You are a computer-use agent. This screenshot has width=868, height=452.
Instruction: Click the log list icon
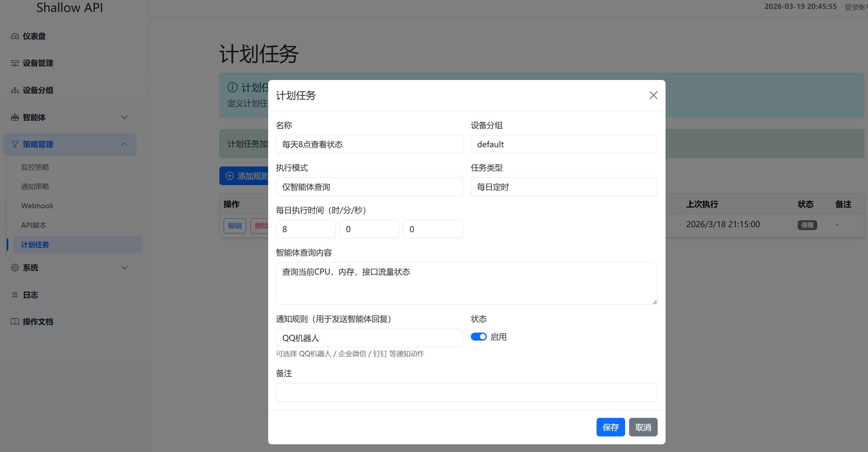tap(15, 295)
